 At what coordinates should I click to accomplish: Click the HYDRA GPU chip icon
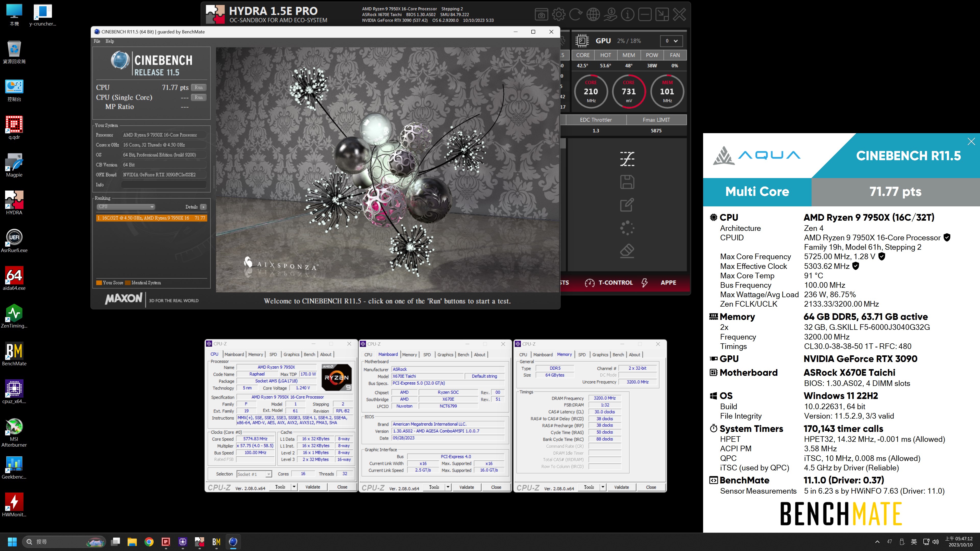(x=582, y=41)
